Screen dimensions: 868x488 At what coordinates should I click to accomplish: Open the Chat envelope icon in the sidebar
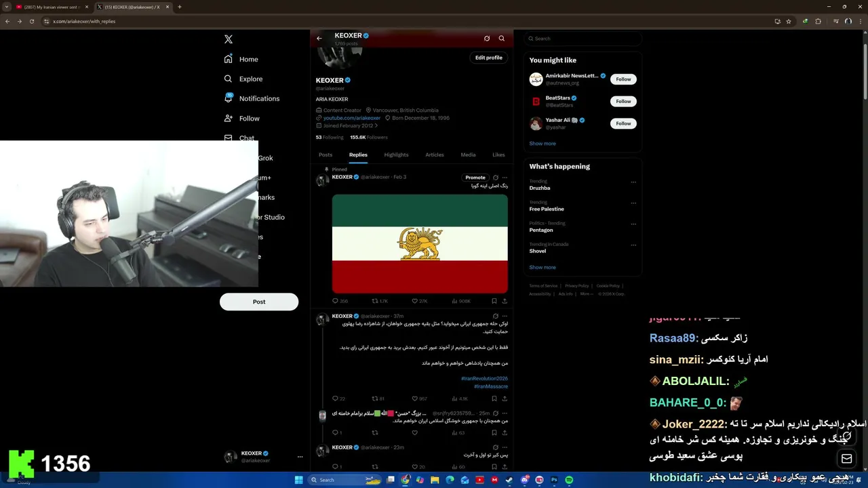click(x=229, y=138)
